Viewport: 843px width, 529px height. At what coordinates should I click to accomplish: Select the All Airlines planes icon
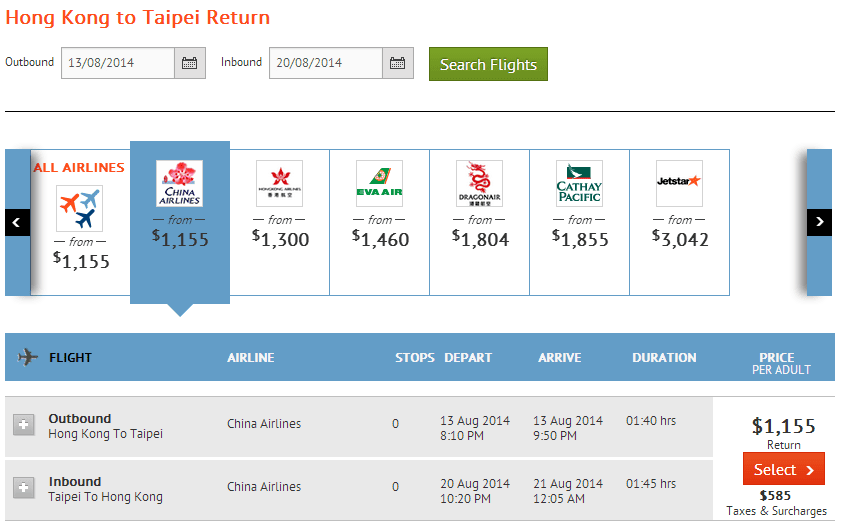click(80, 208)
